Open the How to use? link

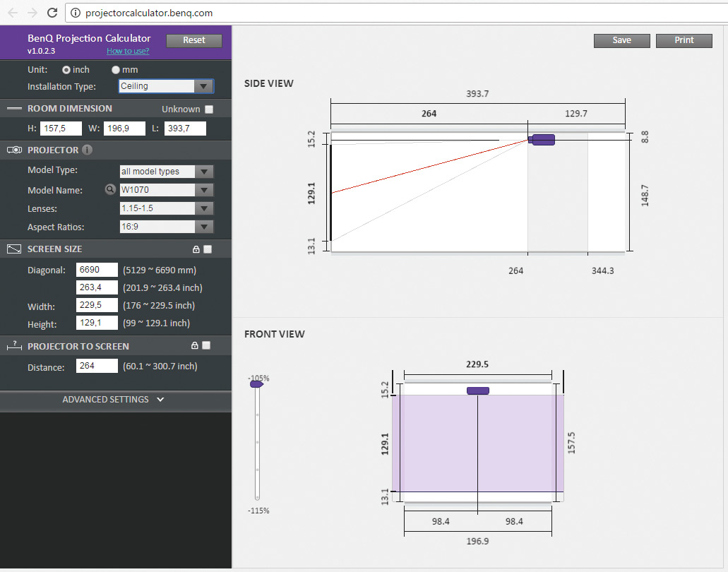click(129, 52)
